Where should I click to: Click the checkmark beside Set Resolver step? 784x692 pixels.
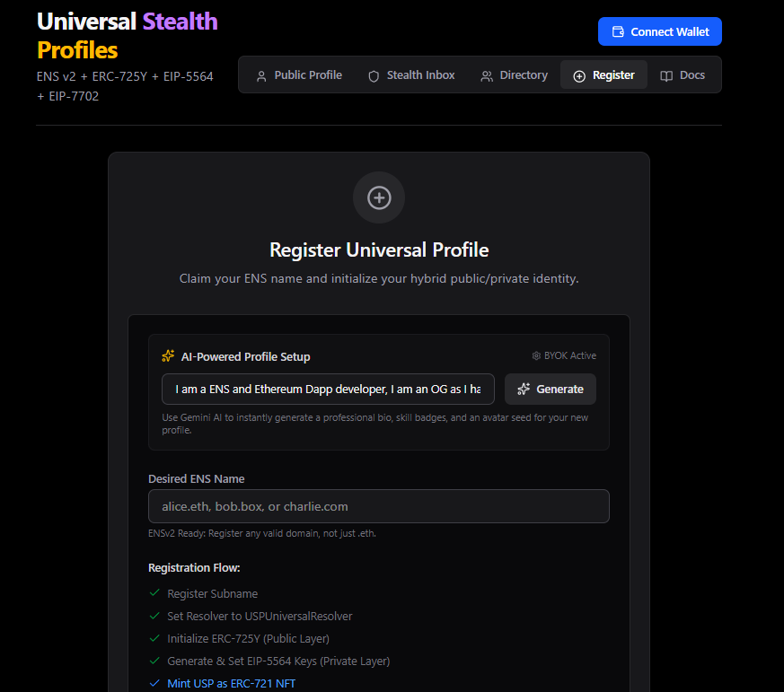tap(154, 616)
